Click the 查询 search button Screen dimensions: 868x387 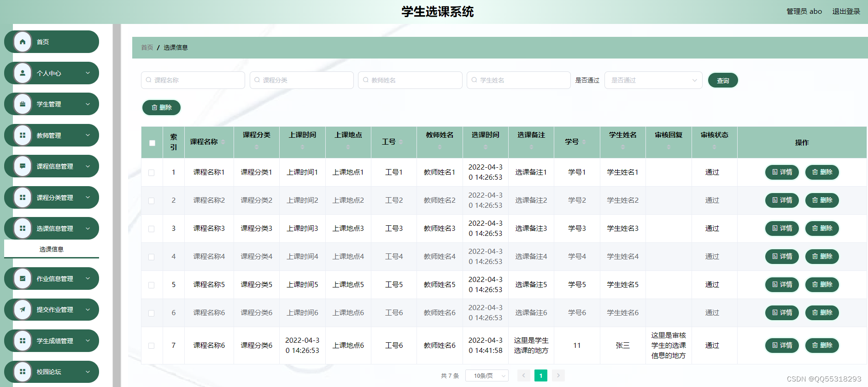(x=723, y=80)
